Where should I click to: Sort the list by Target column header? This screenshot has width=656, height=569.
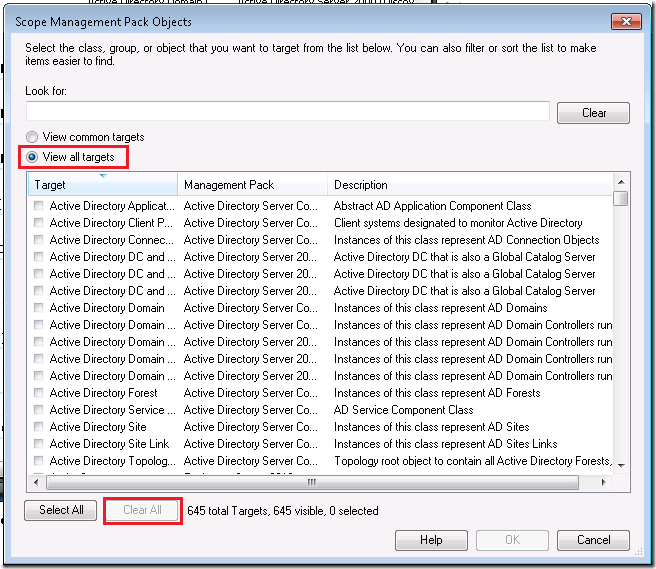103,185
